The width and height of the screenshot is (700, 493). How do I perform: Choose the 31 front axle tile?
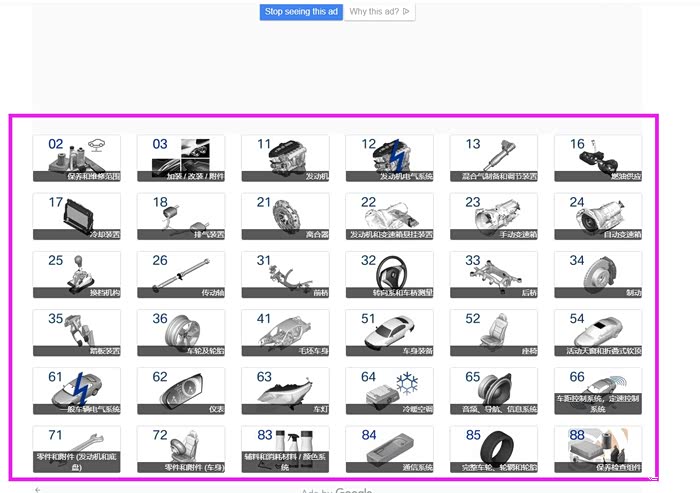(285, 275)
